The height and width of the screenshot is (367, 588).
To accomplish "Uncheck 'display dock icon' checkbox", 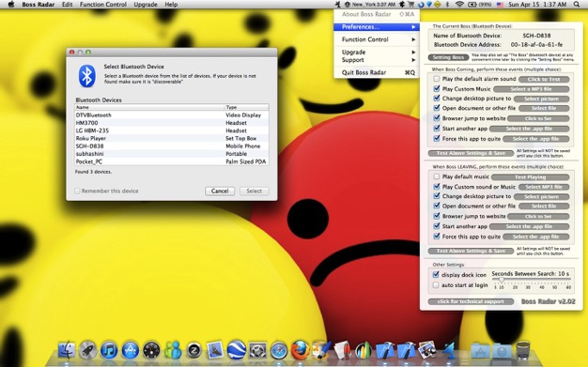I will pos(436,274).
